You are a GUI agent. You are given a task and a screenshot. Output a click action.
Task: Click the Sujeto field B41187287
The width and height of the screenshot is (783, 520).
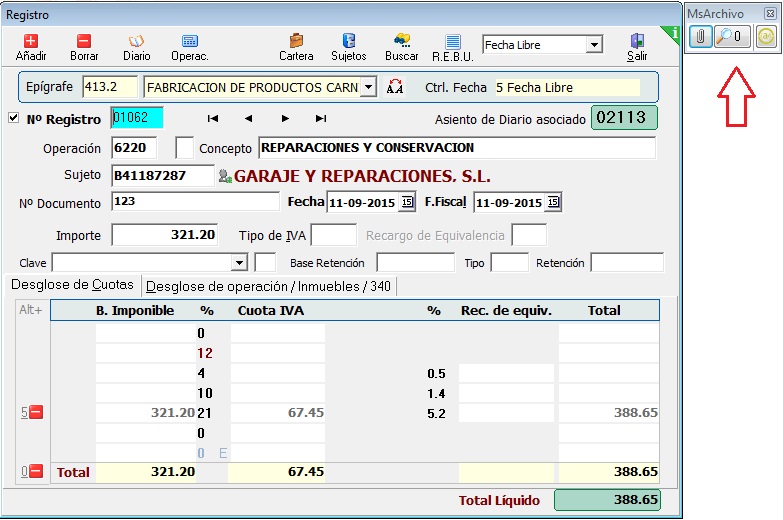162,176
